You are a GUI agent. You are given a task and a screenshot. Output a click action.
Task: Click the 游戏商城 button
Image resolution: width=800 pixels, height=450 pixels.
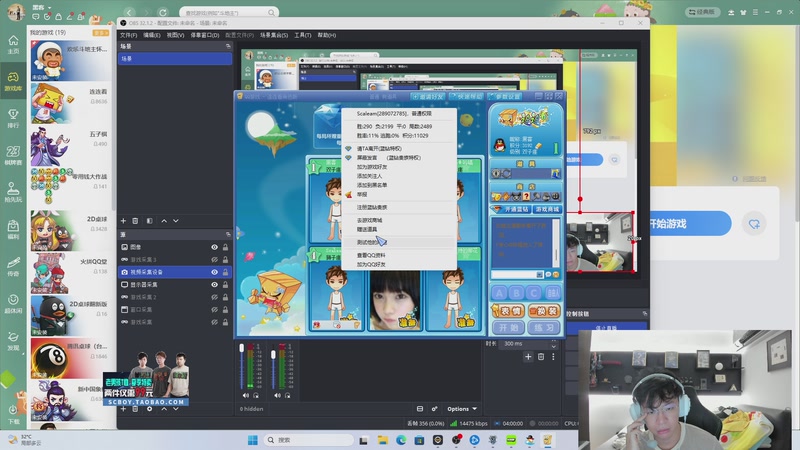(x=547, y=209)
